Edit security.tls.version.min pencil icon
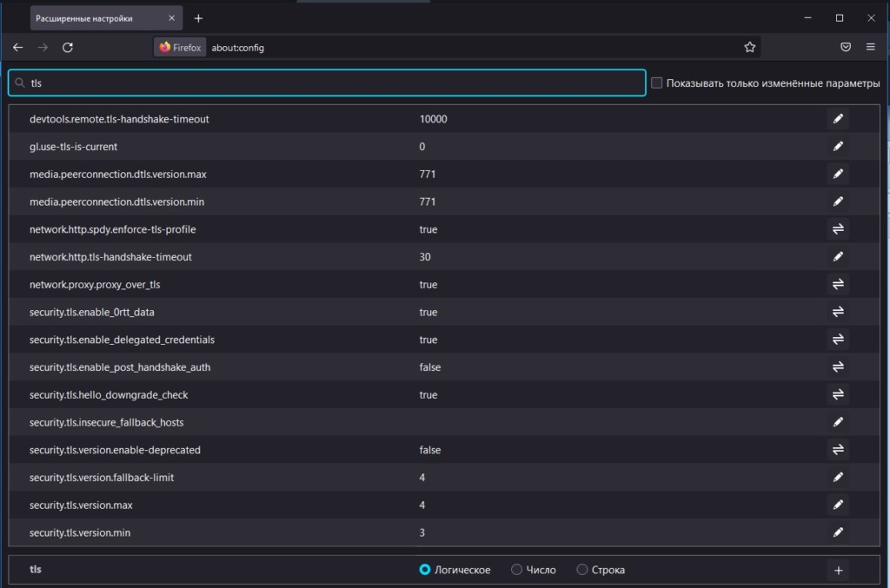Screen dimensions: 890x588 [838, 533]
